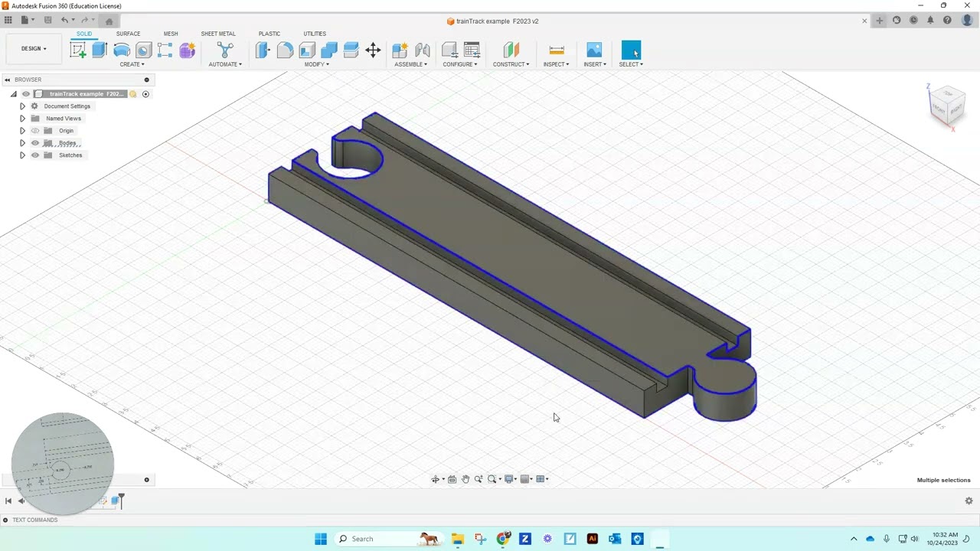Expand the Bodies node

tap(22, 143)
